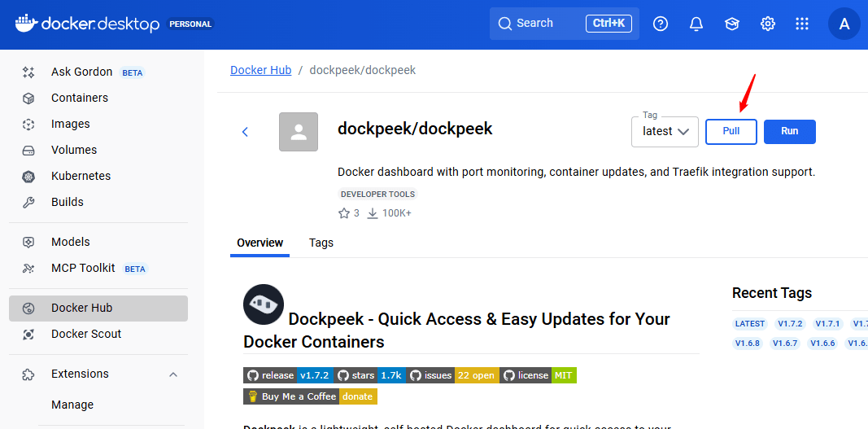Image resolution: width=868 pixels, height=429 pixels.
Task: Click the dockpeek/dockpeek breadcrumb text
Action: click(363, 70)
